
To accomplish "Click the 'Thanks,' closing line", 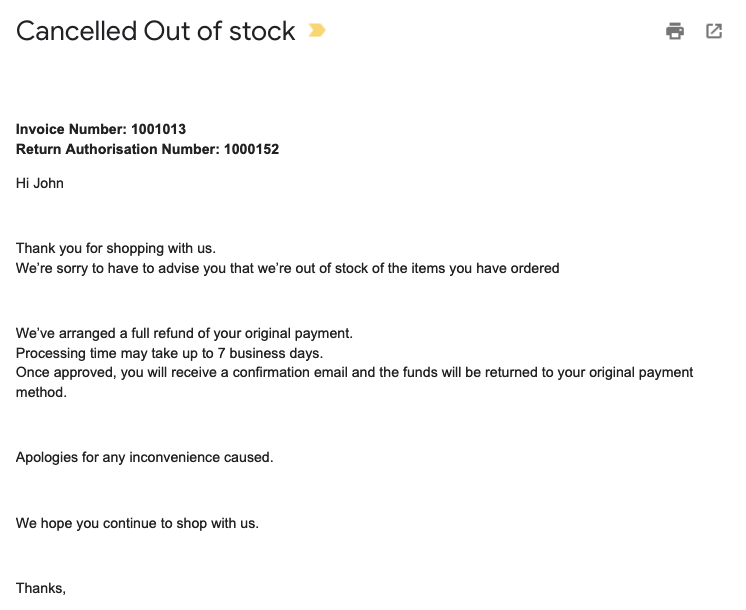I will pos(41,589).
